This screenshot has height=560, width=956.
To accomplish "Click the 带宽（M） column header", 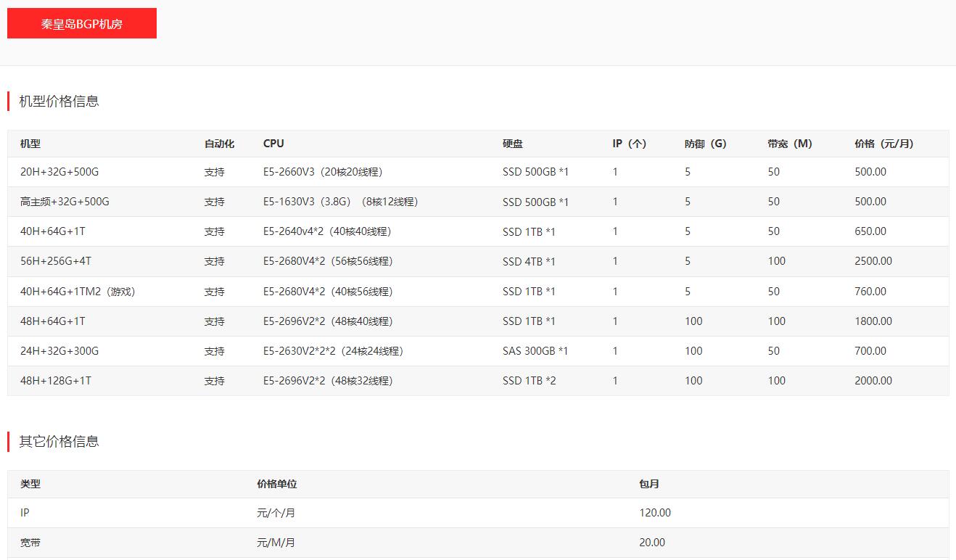I will tap(789, 144).
